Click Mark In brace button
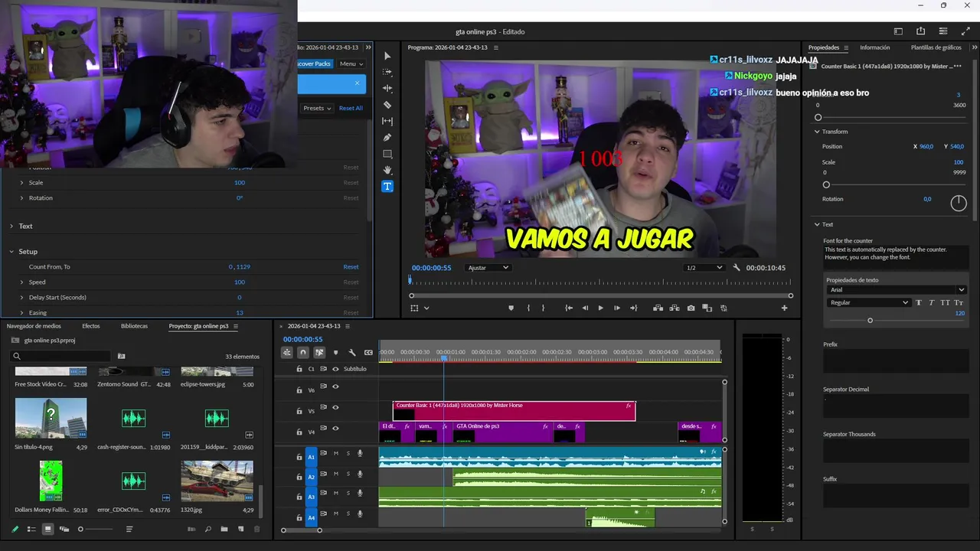980x551 pixels. coord(528,308)
